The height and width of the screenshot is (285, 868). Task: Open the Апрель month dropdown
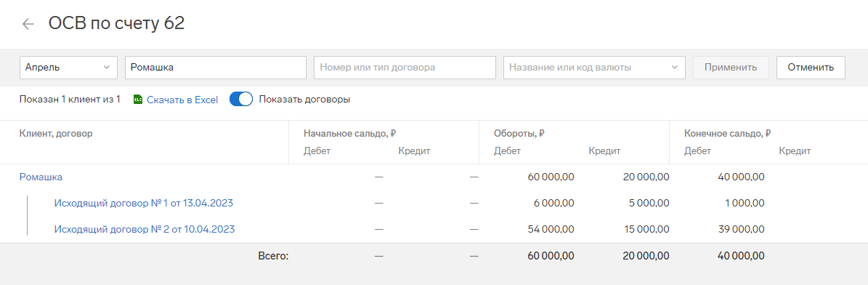69,68
